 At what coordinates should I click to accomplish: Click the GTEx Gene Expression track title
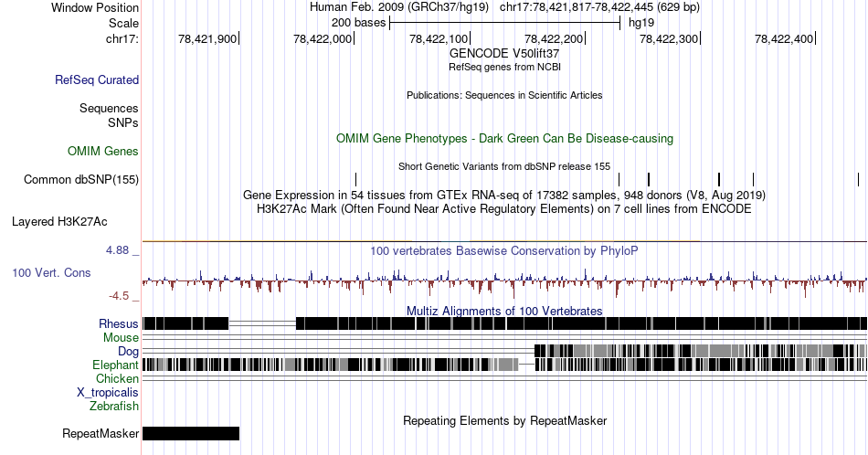tap(504, 195)
